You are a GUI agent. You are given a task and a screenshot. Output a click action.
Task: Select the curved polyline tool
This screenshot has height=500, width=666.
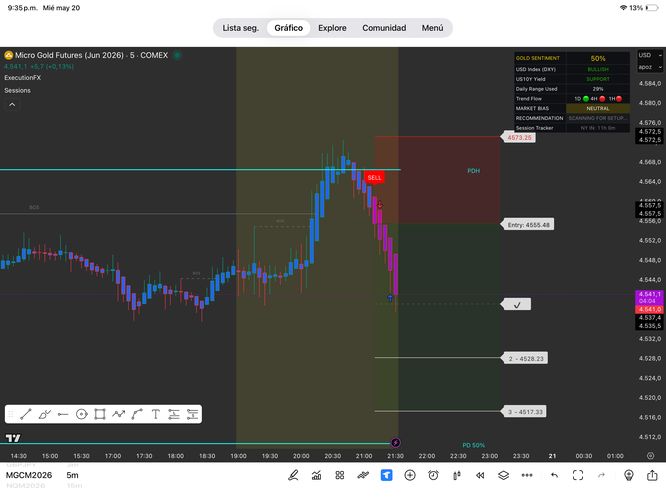(137, 414)
